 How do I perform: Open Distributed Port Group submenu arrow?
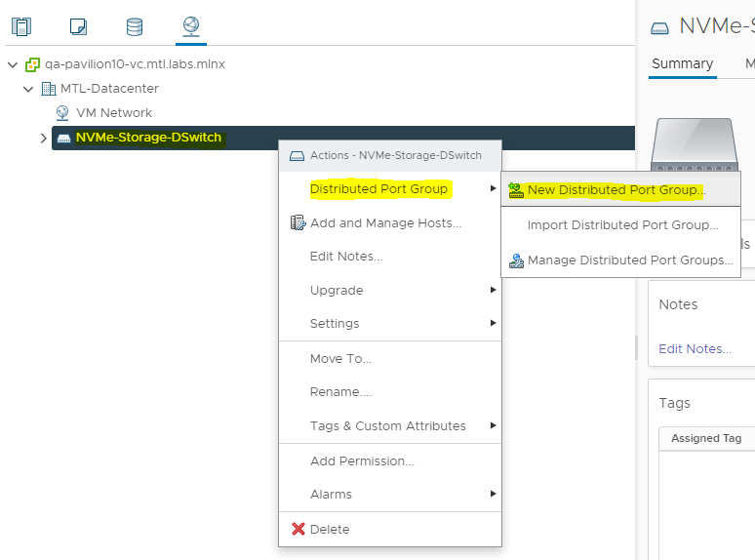tap(493, 188)
